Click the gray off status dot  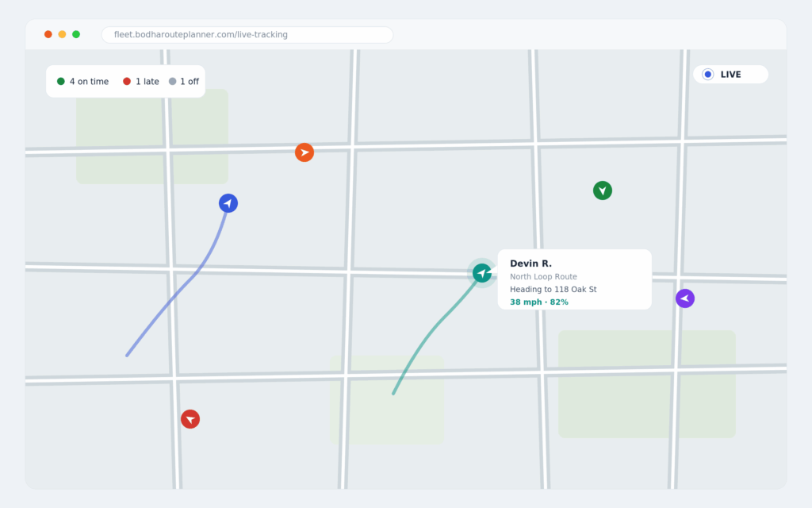point(172,82)
